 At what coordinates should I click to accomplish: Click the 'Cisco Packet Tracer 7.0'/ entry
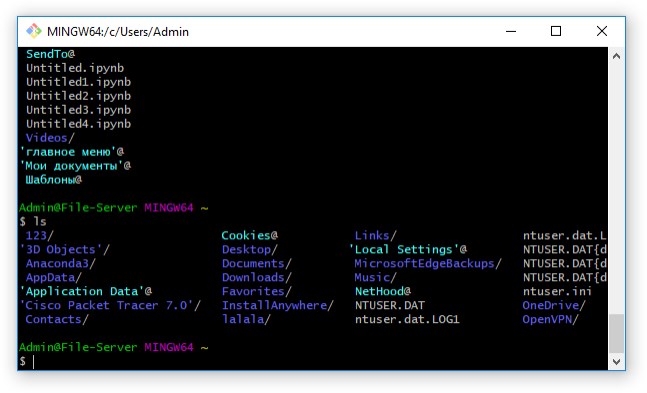110,305
